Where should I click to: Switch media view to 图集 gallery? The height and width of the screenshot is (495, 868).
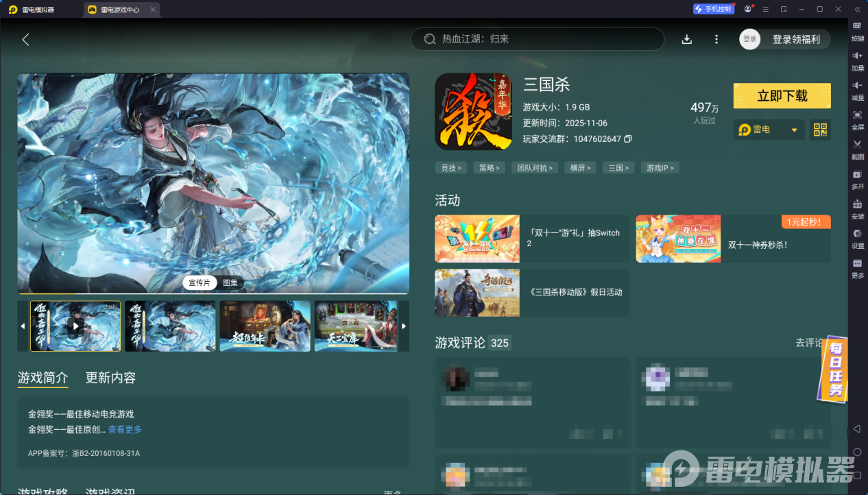click(230, 282)
